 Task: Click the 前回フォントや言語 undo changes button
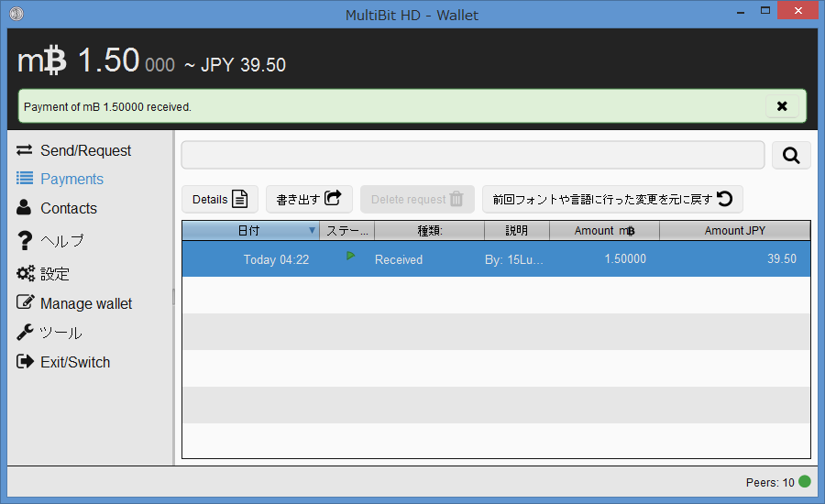[x=612, y=199]
